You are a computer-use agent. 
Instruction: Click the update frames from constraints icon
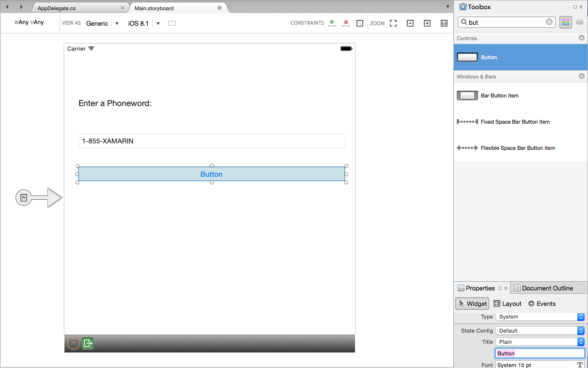[x=359, y=23]
